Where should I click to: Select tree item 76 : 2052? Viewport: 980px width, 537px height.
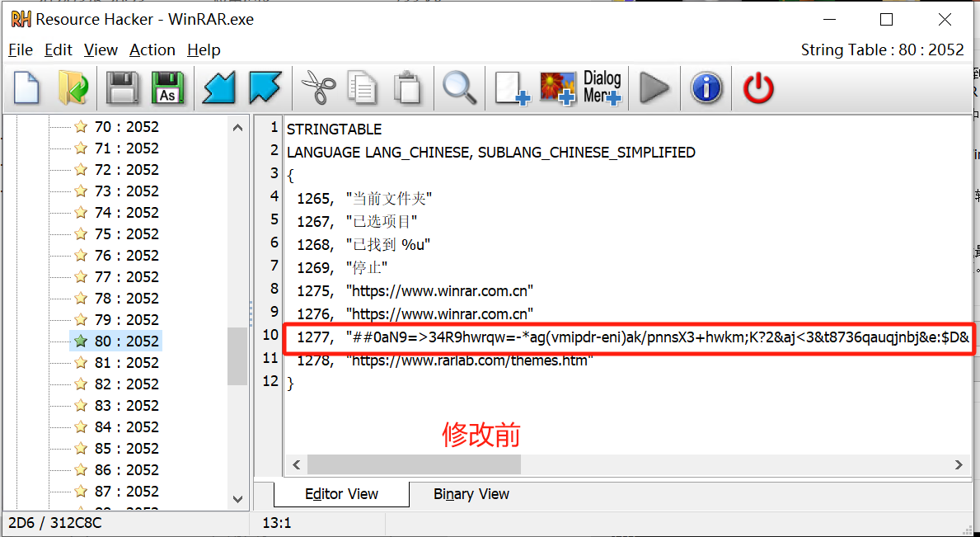[127, 256]
